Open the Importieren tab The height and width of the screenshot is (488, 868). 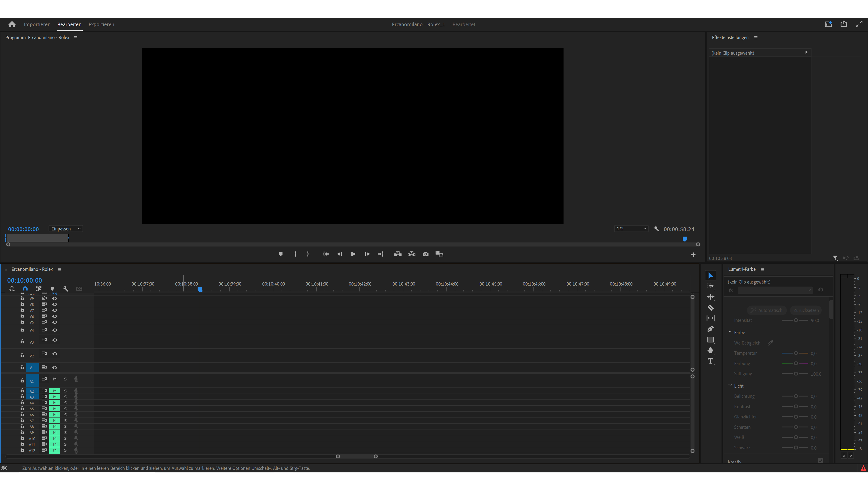click(37, 24)
